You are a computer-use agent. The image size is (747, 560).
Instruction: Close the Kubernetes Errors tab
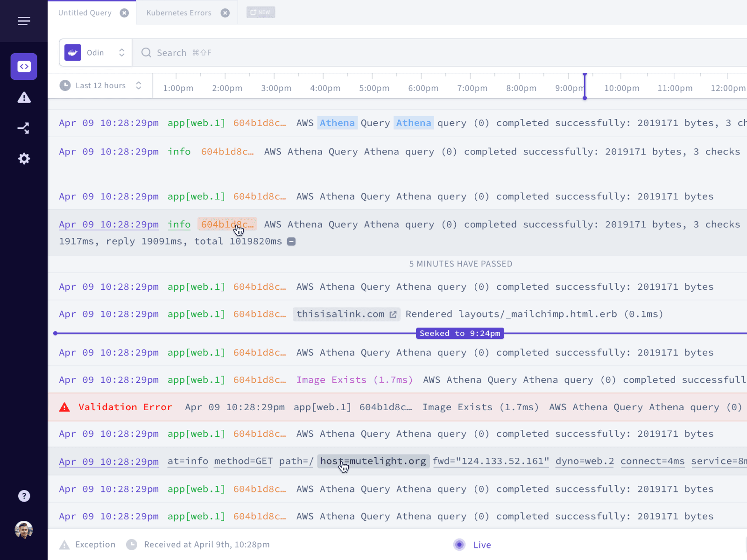coord(225,13)
